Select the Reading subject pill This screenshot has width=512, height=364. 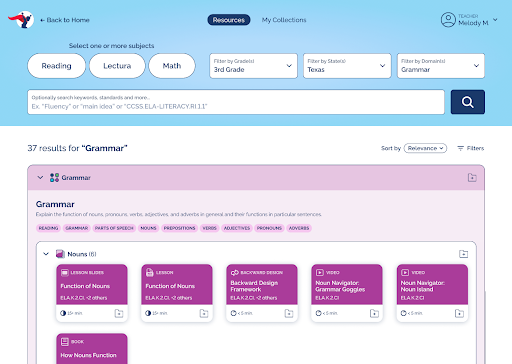56,66
